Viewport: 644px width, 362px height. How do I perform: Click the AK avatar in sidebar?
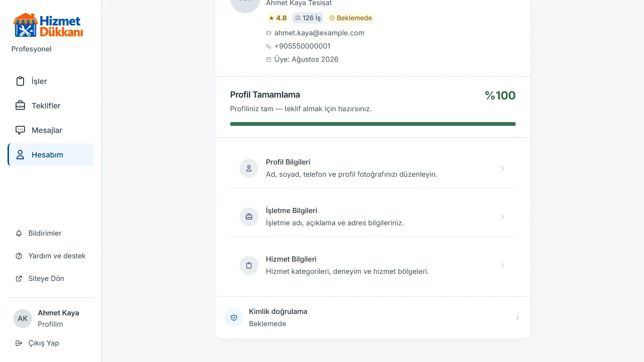23,319
